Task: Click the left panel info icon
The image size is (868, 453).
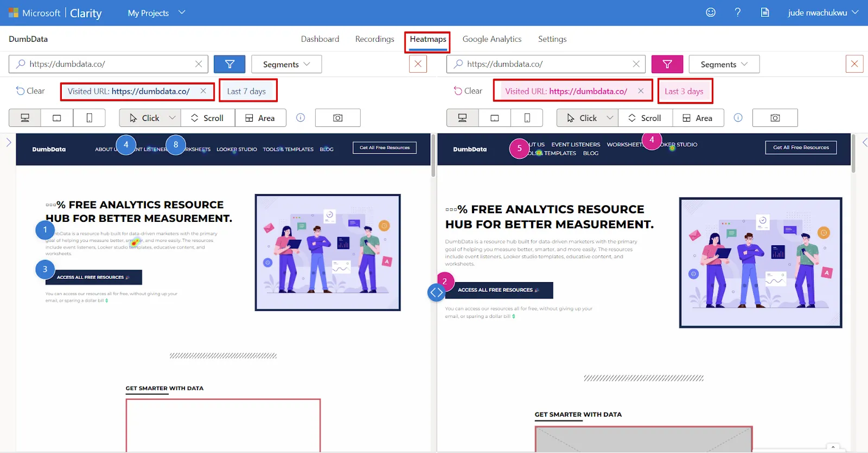Action: (x=301, y=118)
